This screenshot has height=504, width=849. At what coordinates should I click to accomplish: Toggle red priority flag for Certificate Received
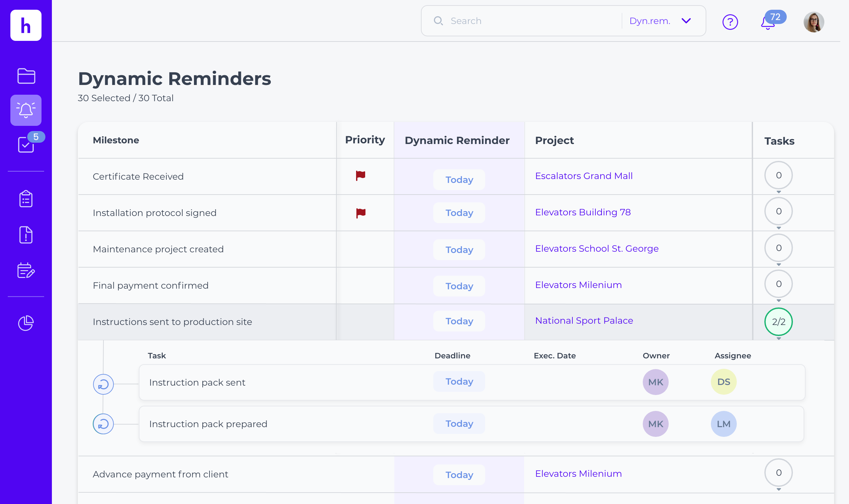(360, 176)
